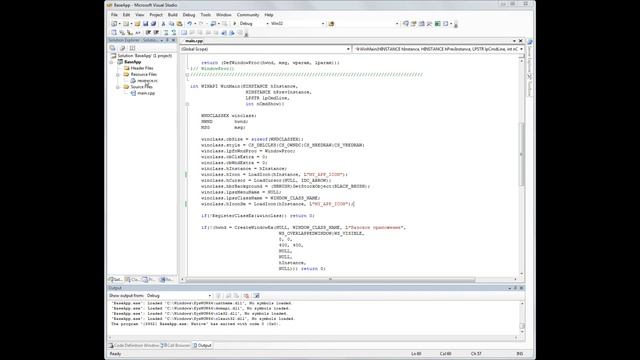Open the Build menu
Image resolution: width=640 pixels, height=360 pixels.
point(173,15)
